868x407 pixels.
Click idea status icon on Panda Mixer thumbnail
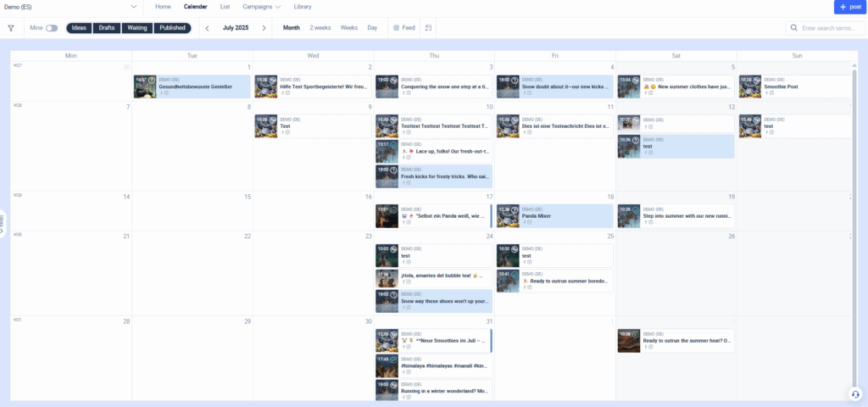pos(515,209)
